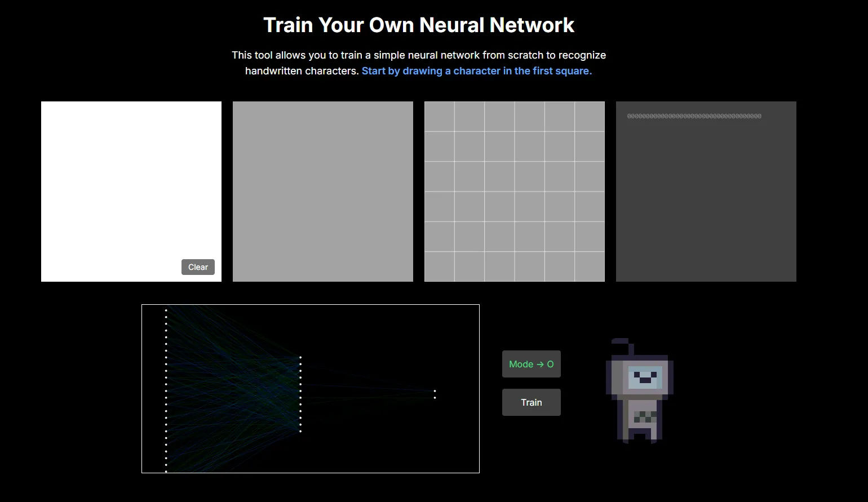Screen dimensions: 868x502
Task: Click the plain gray preview square
Action: click(x=322, y=192)
